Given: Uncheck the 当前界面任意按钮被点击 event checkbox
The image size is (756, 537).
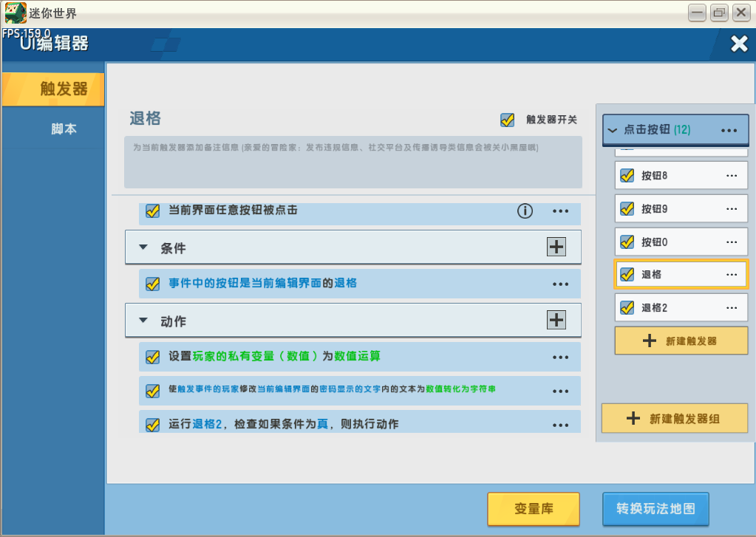Looking at the screenshot, I should (x=153, y=211).
